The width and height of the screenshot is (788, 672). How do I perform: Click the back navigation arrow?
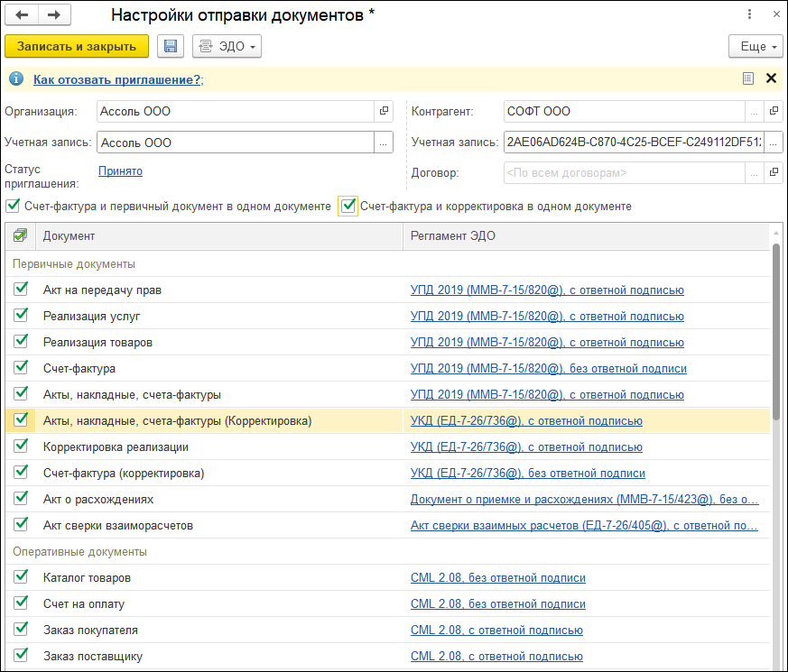(x=23, y=15)
